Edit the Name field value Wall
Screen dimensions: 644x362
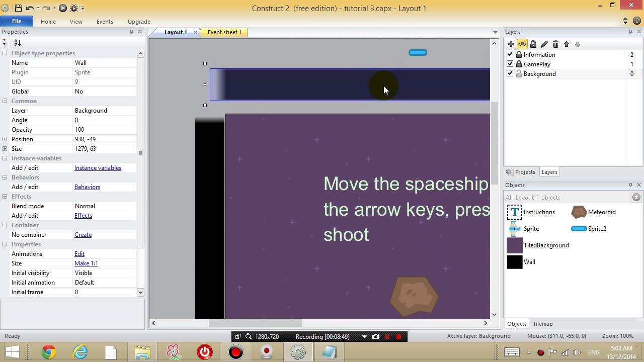[105, 63]
